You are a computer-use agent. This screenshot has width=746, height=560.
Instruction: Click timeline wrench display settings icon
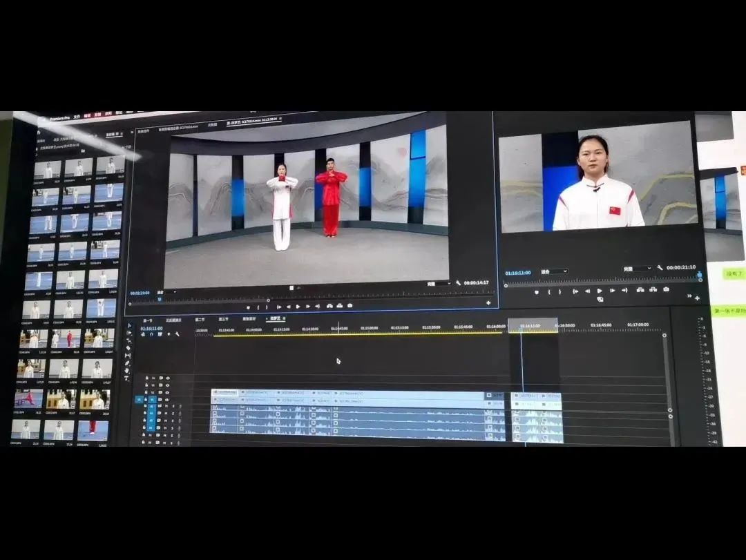(x=178, y=335)
